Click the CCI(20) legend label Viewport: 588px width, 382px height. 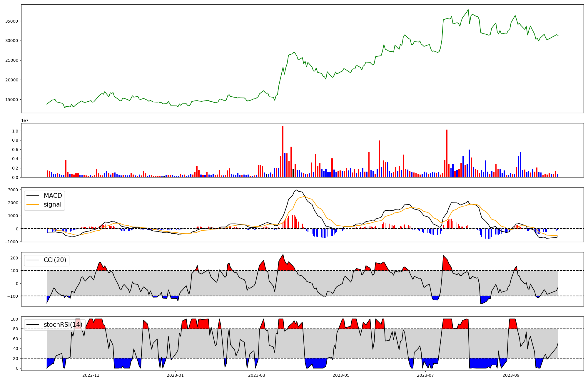(x=55, y=260)
